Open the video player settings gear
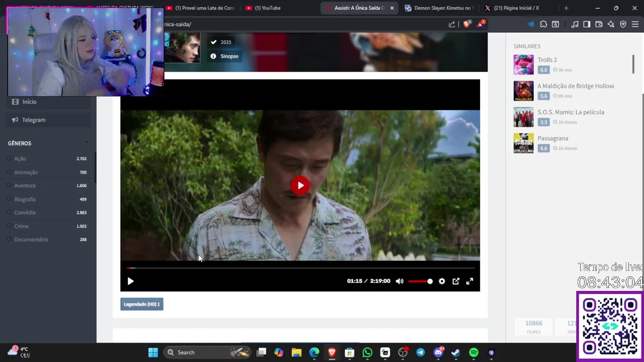This screenshot has height=362, width=644. coord(442,281)
